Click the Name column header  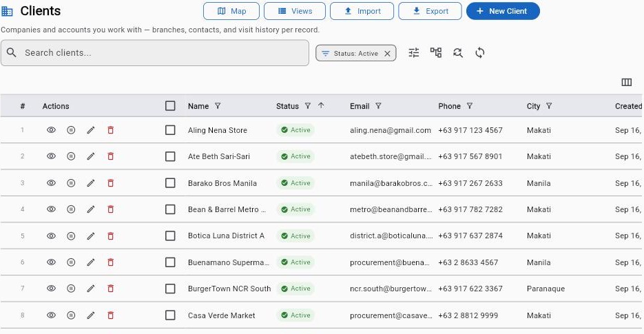(x=198, y=106)
